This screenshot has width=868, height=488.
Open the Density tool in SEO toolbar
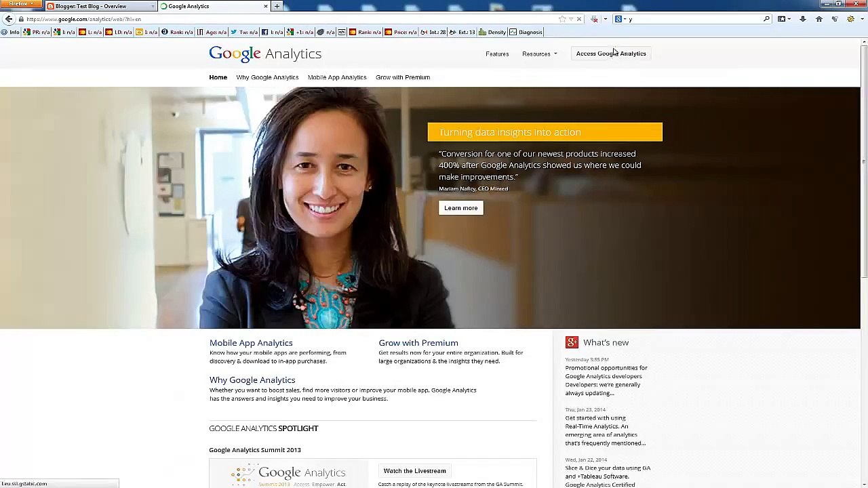[492, 32]
